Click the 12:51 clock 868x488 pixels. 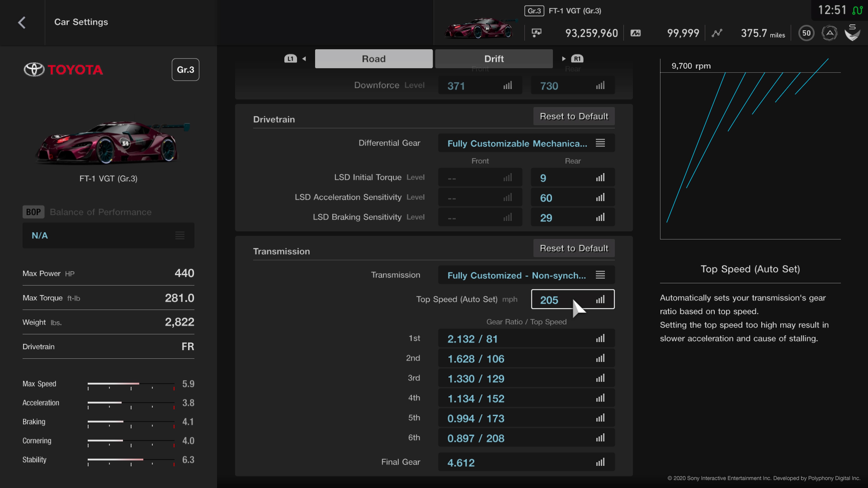pos(832,10)
